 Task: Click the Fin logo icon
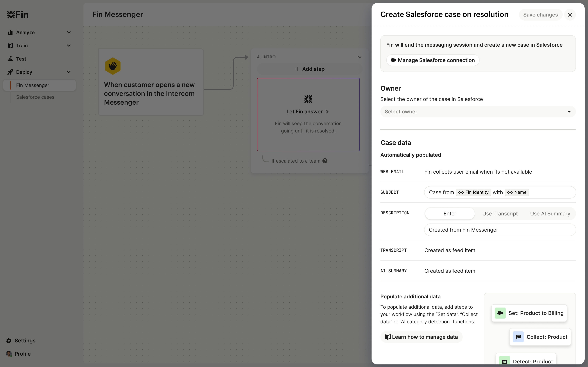point(11,15)
